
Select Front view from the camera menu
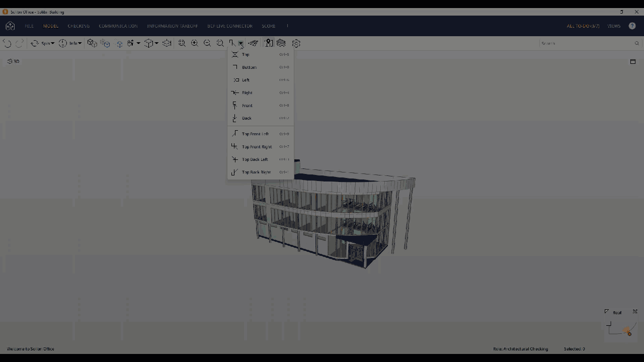247,106
